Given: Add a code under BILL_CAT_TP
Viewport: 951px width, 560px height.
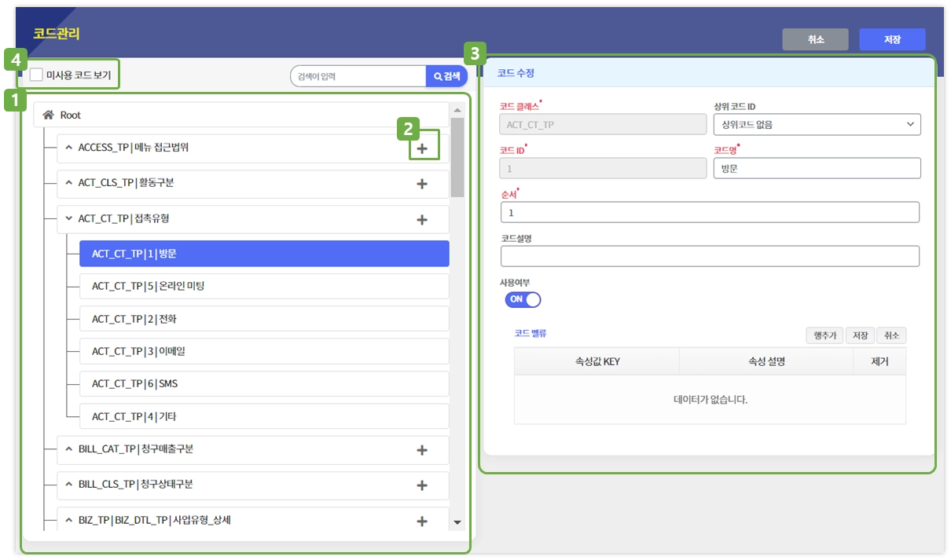Looking at the screenshot, I should click(422, 450).
